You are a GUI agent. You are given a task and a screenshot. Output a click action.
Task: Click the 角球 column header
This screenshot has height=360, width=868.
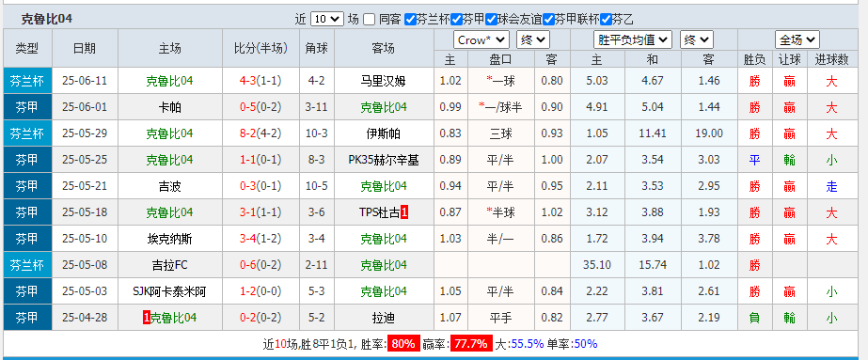[x=317, y=49]
